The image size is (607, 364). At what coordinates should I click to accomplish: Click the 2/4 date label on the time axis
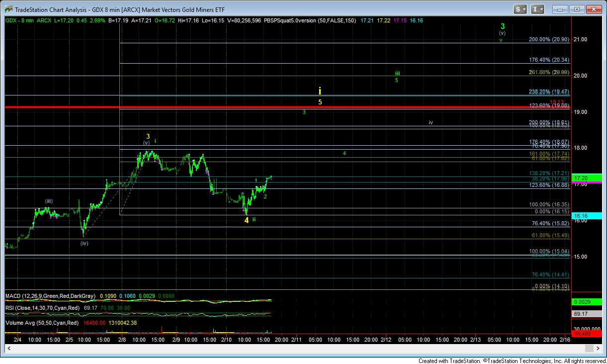coord(17,340)
